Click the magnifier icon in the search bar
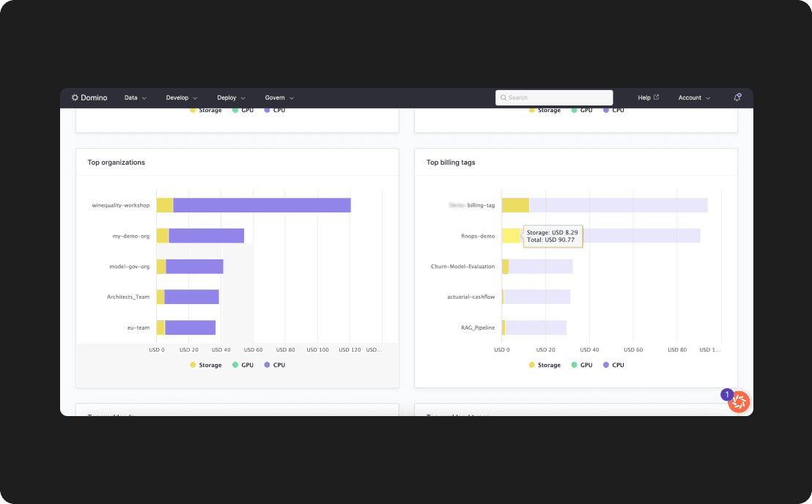The height and width of the screenshot is (504, 812). click(503, 97)
